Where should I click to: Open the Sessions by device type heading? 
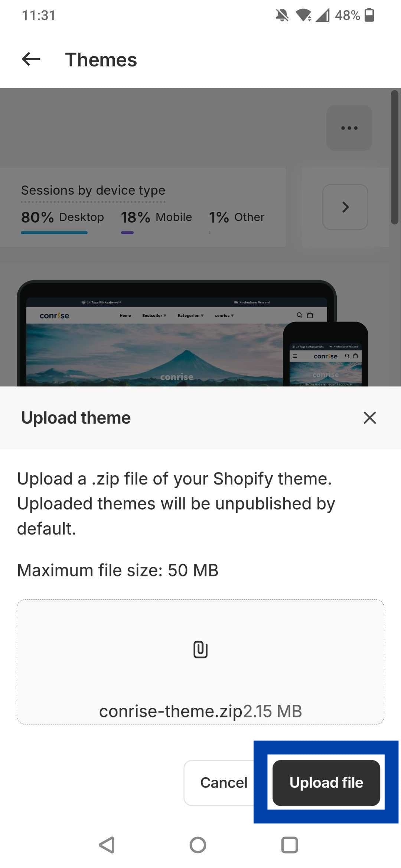93,190
